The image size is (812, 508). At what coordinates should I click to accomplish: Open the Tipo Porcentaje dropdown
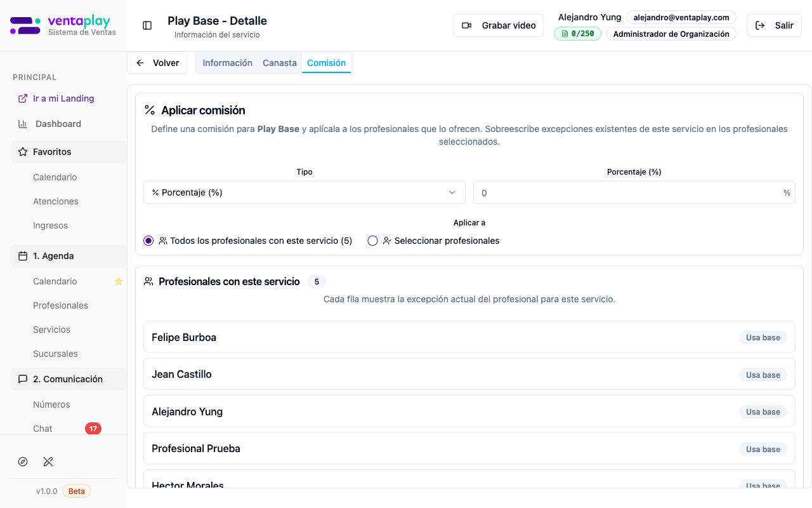click(x=304, y=192)
